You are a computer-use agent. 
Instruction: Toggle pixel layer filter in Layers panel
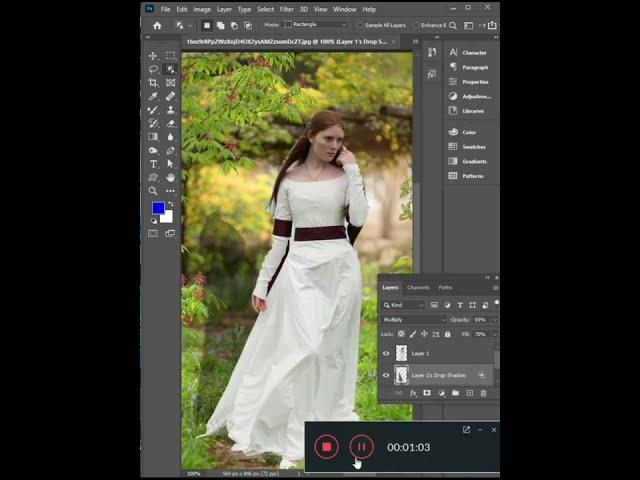pyautogui.click(x=434, y=305)
